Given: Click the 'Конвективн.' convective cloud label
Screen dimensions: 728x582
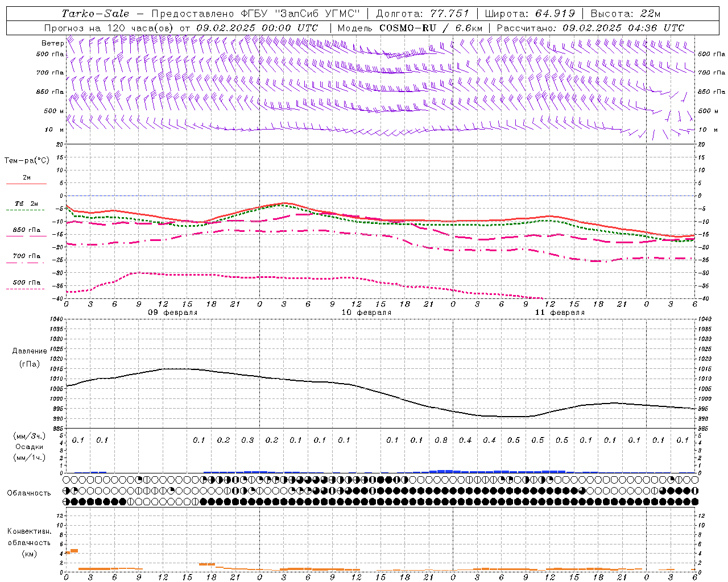Looking at the screenshot, I should (29, 531).
